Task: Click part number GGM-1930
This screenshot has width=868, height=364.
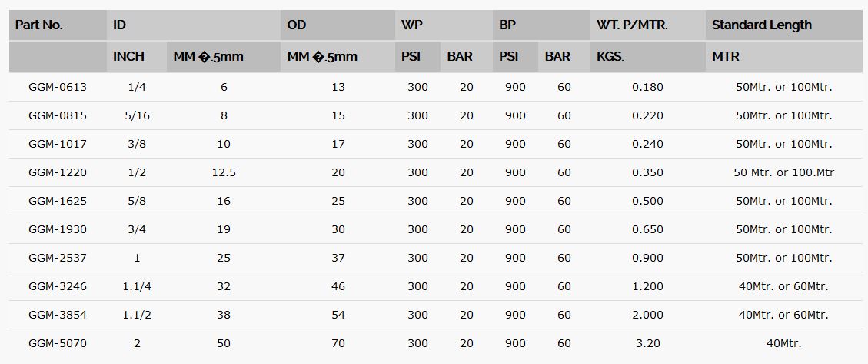Action: coord(58,229)
